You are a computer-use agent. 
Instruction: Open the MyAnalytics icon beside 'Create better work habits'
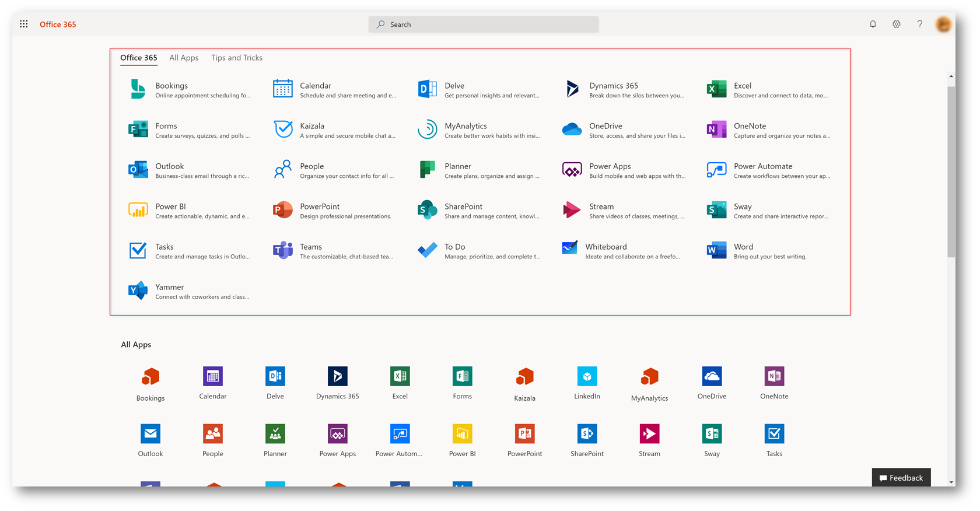tap(428, 129)
